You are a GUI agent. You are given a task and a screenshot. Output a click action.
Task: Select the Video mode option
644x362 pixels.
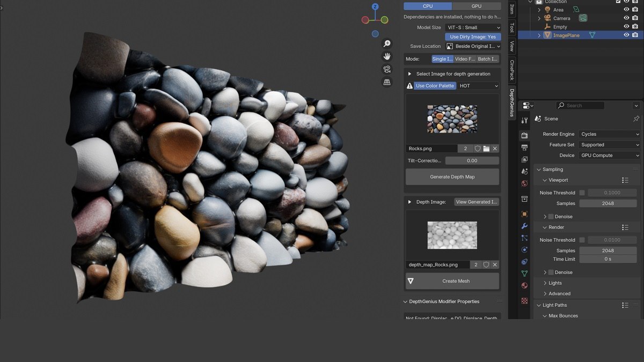pos(465,59)
